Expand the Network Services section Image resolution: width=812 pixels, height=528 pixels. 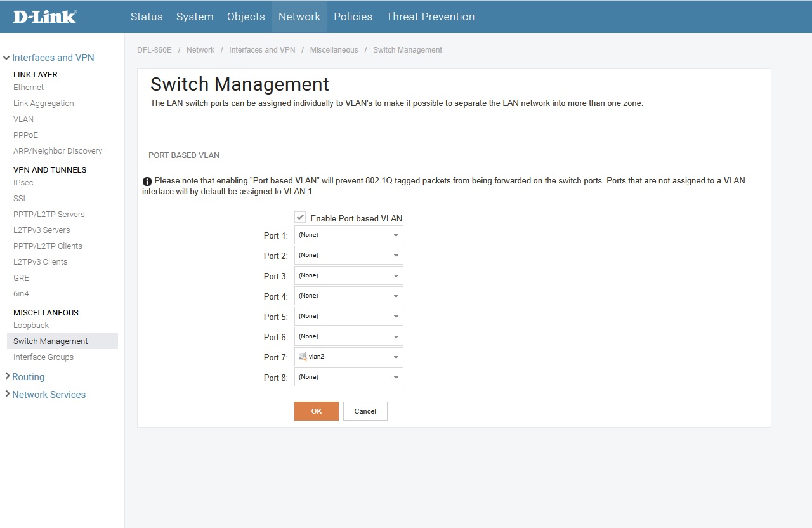point(7,394)
